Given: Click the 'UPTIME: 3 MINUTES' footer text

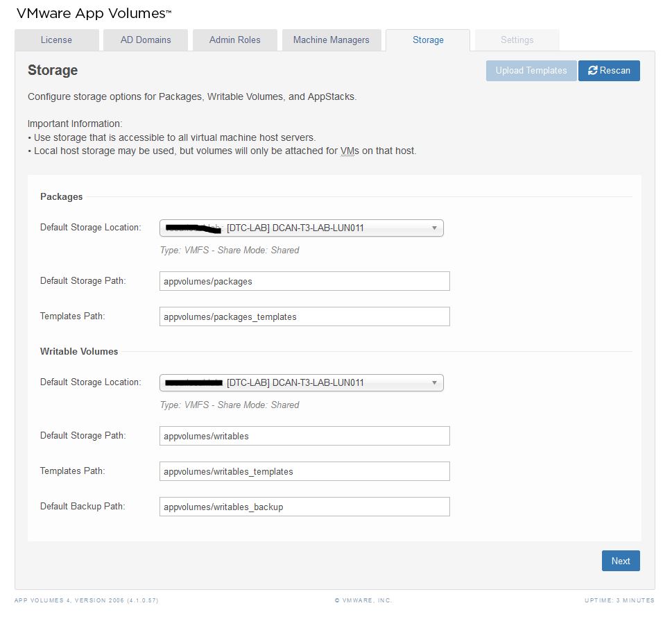Looking at the screenshot, I should [x=620, y=600].
